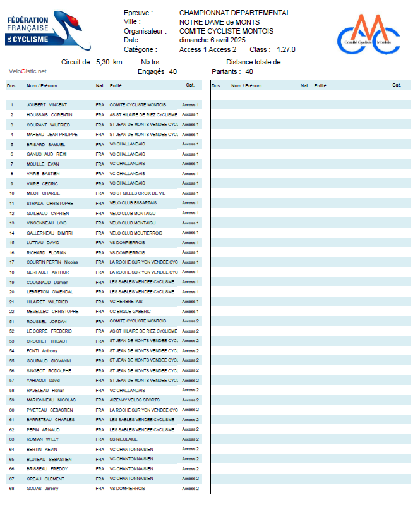Select the 'NOTRE DAME de MONTS' city text
Viewport: 420px width, 514px height.
[x=219, y=22]
